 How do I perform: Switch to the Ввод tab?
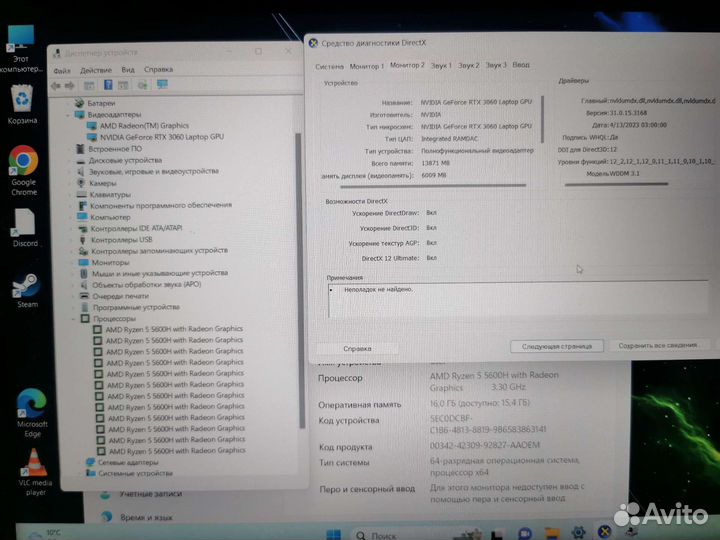(x=521, y=65)
